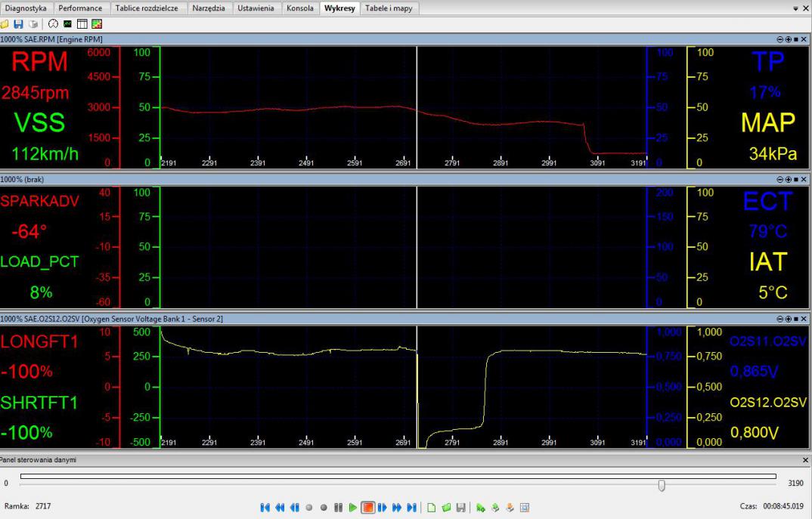Open log file with green folder icon
This screenshot has height=519, width=812.
[447, 507]
